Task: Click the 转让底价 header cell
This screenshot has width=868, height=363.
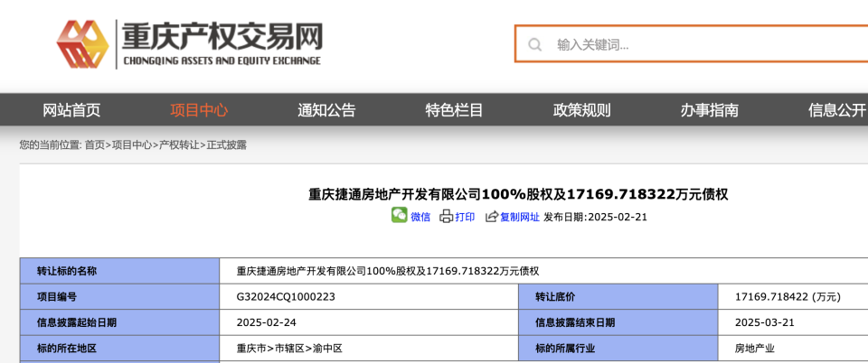Action: (618, 297)
